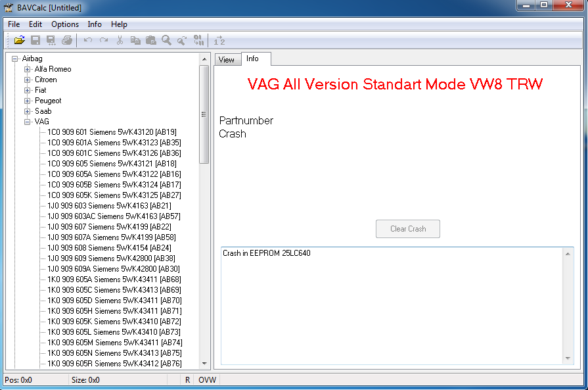Print using the printer icon
The width and height of the screenshot is (588, 390).
pyautogui.click(x=66, y=40)
